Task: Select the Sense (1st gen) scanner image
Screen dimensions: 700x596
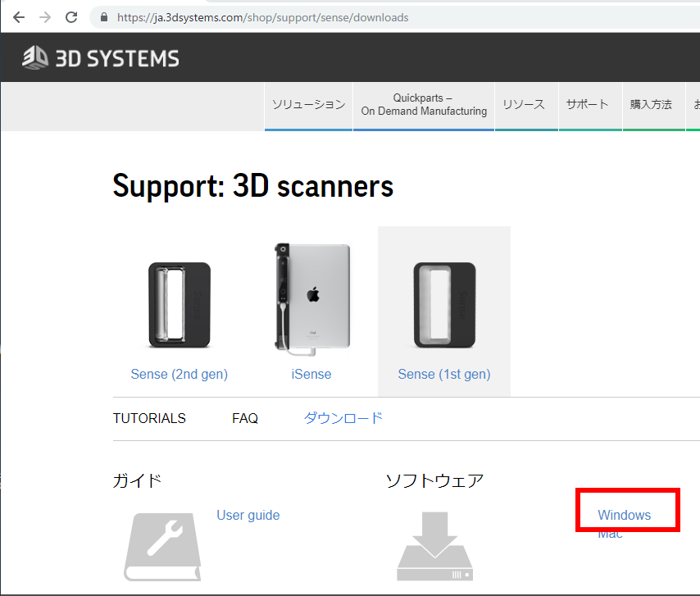Action: tap(444, 305)
